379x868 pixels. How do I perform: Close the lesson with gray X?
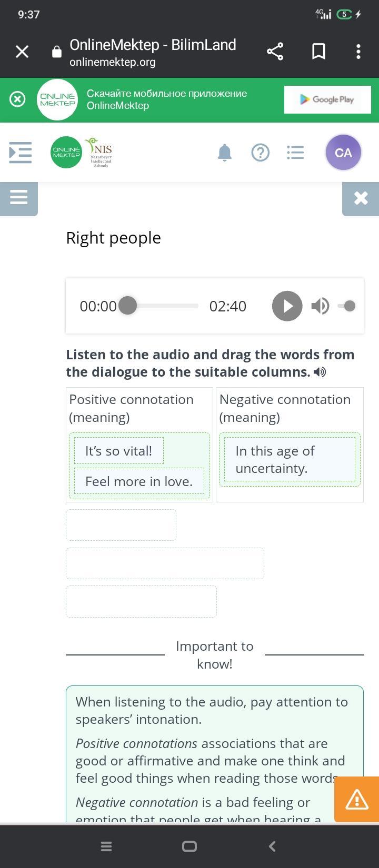click(361, 198)
